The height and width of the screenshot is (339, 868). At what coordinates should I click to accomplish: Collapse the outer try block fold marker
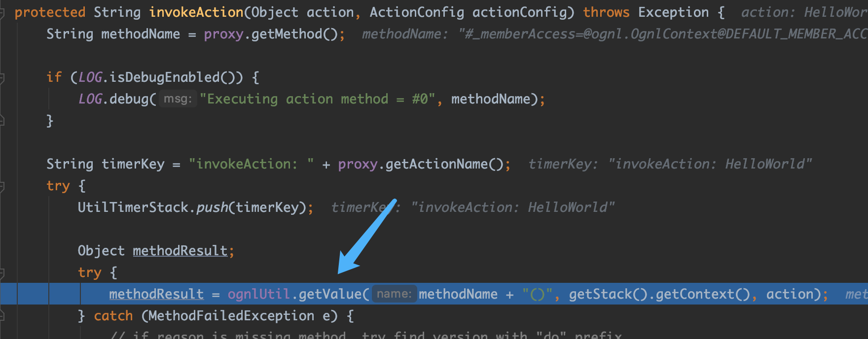click(2, 186)
